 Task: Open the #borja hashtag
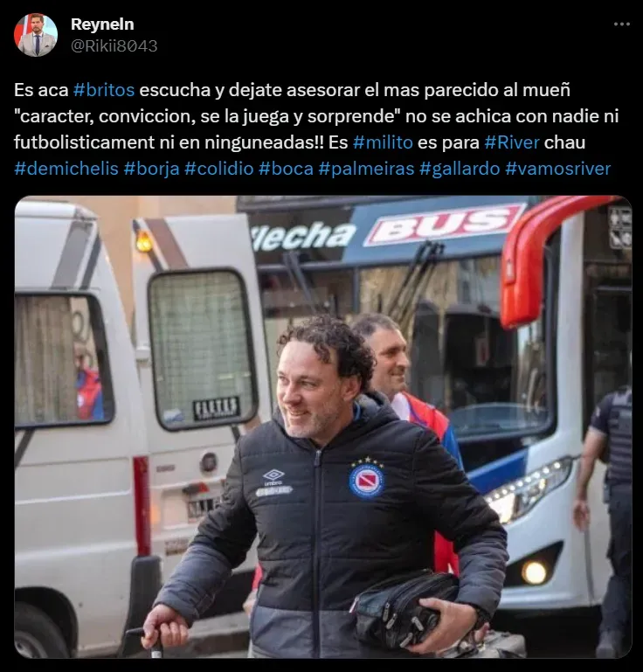point(152,169)
